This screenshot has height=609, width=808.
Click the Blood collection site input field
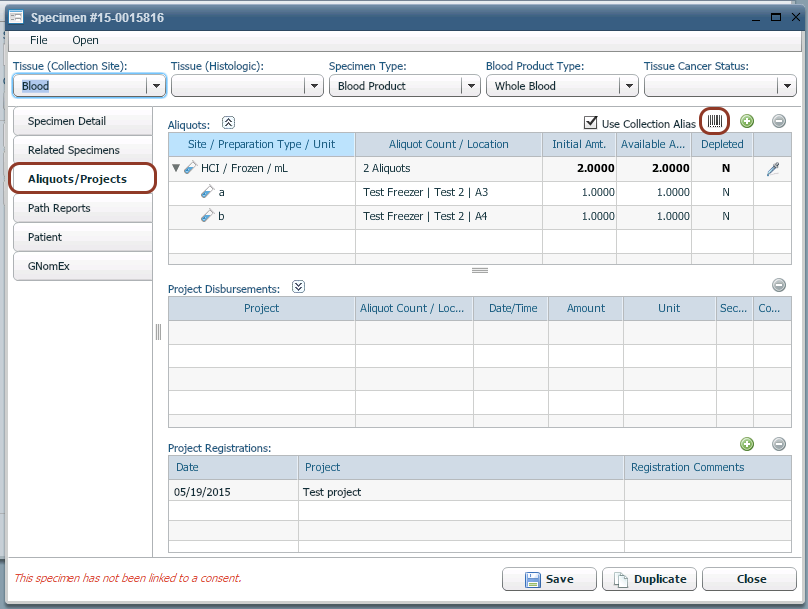(x=82, y=86)
